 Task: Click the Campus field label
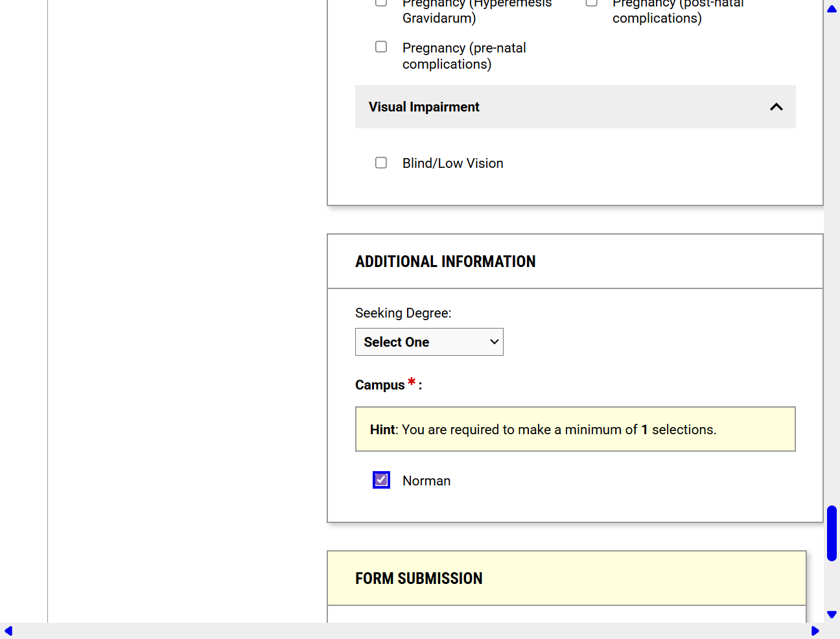pyautogui.click(x=388, y=385)
